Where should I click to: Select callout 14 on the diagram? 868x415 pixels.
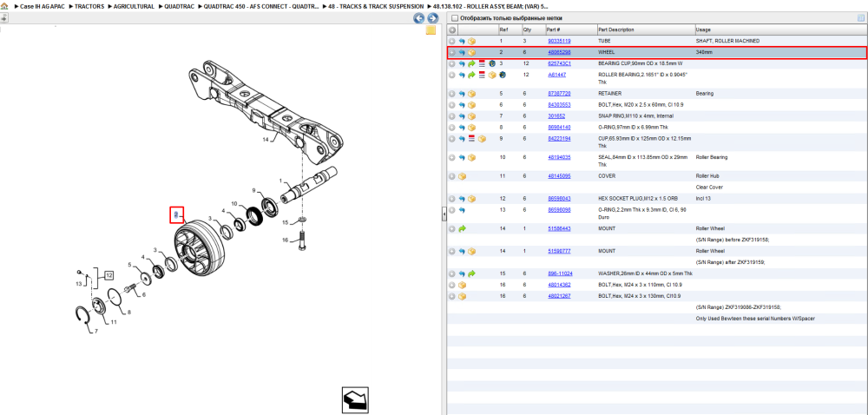pos(266,140)
